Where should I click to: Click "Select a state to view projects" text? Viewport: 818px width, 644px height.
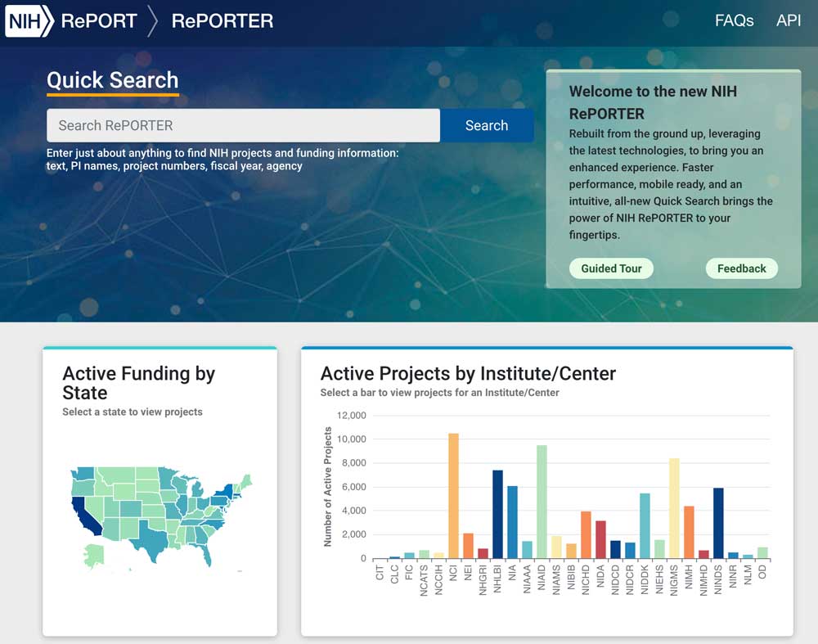tap(133, 412)
